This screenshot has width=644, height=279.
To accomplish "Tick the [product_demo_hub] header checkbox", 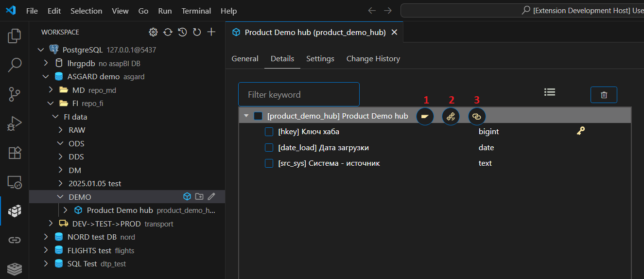I will point(258,116).
